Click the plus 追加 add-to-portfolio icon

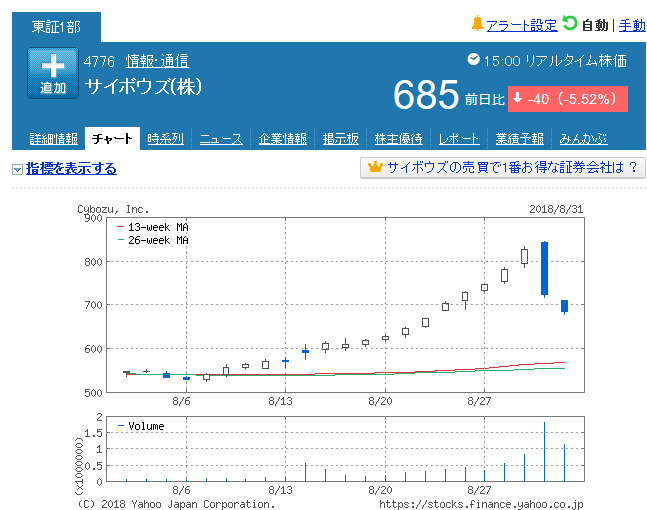[x=53, y=73]
